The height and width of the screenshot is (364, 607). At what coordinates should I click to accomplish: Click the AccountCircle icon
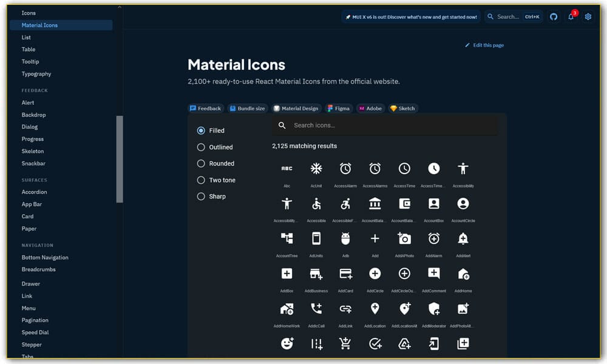tap(463, 203)
